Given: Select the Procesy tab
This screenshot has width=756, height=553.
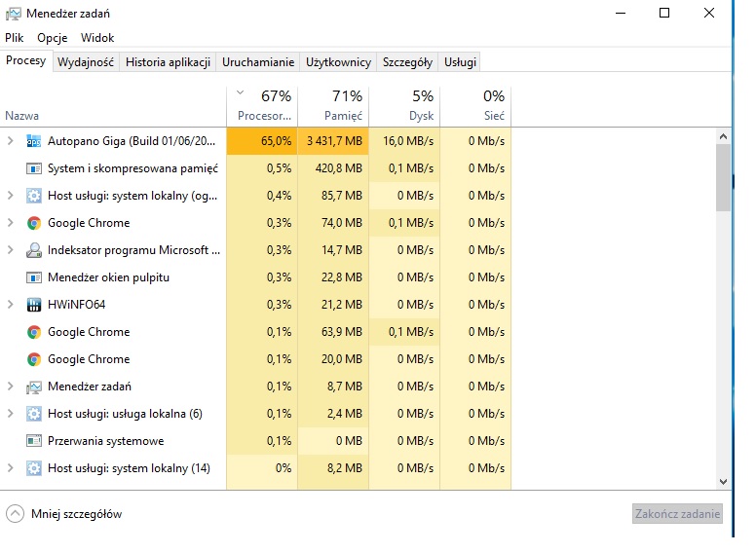Looking at the screenshot, I should 26,60.
